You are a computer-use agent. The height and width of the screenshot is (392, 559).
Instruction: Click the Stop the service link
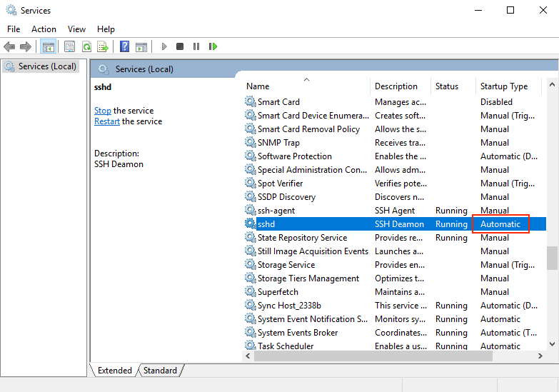(x=103, y=111)
